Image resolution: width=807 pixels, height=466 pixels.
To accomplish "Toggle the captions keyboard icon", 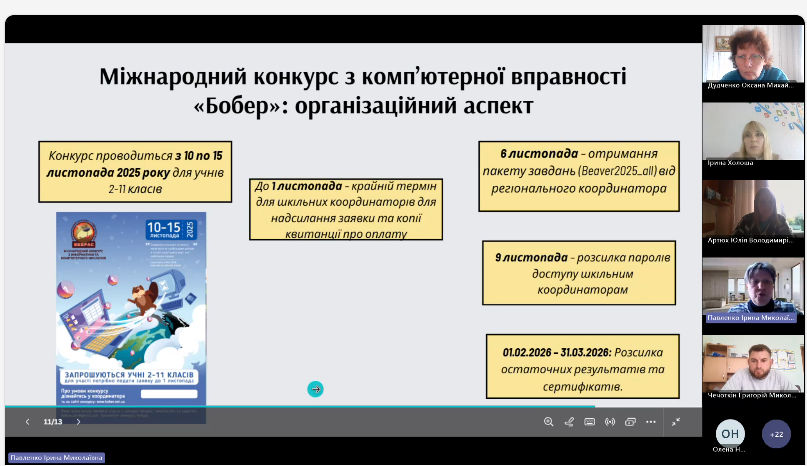I will click(590, 422).
